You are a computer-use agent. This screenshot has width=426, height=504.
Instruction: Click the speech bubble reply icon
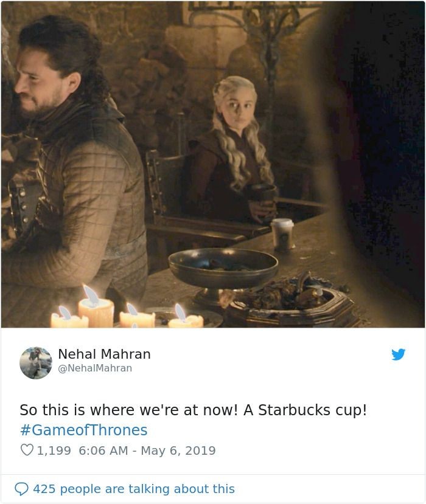click(x=21, y=489)
